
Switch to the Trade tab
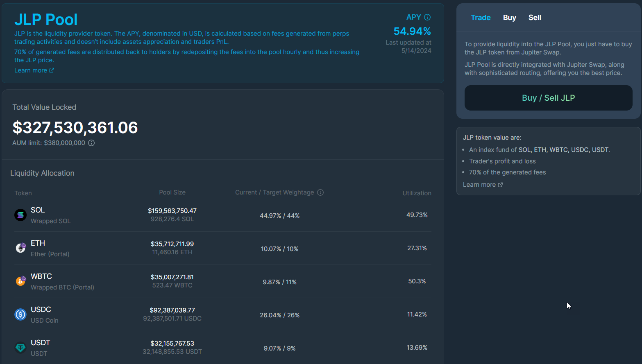tap(481, 18)
